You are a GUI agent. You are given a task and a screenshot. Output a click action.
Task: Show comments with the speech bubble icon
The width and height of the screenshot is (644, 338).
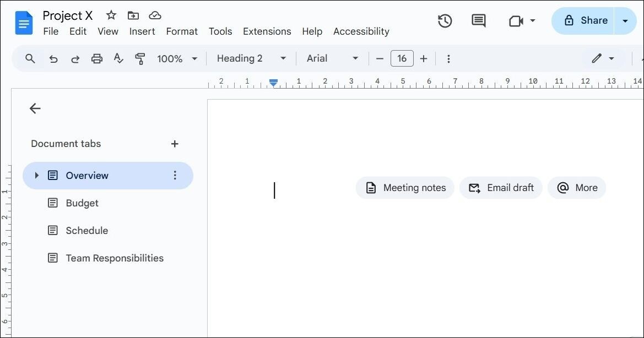pyautogui.click(x=479, y=21)
